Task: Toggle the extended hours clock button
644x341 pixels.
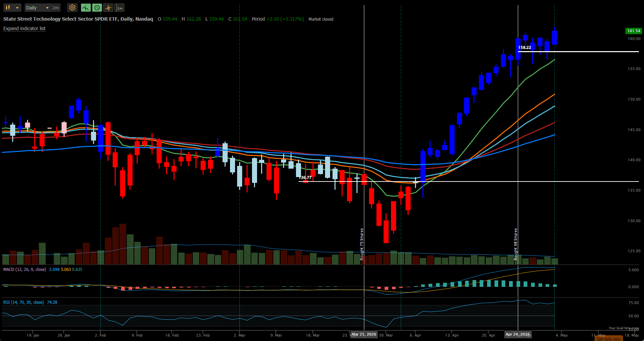Action: click(97, 7)
